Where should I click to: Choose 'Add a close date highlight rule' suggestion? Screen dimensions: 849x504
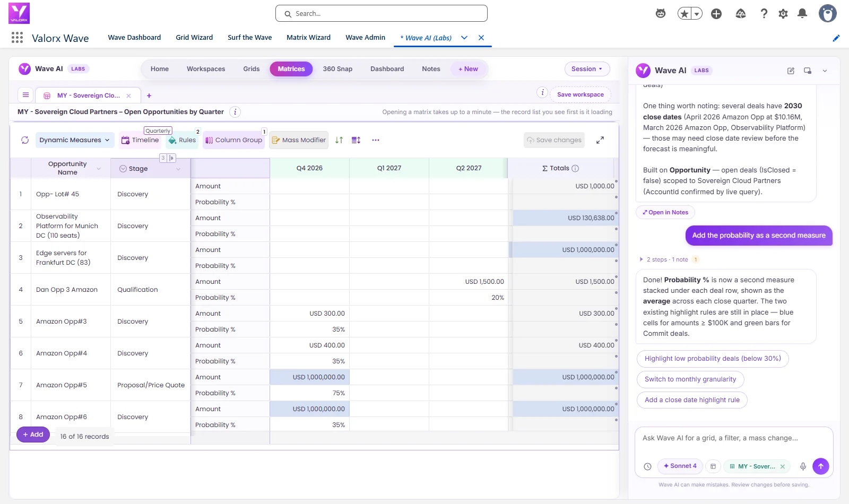click(692, 400)
